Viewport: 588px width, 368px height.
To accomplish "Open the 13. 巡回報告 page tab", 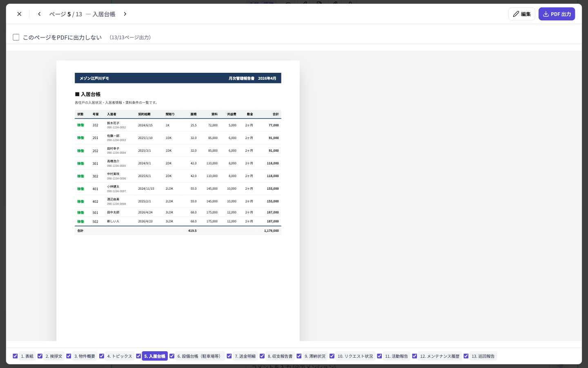I will pos(483,356).
